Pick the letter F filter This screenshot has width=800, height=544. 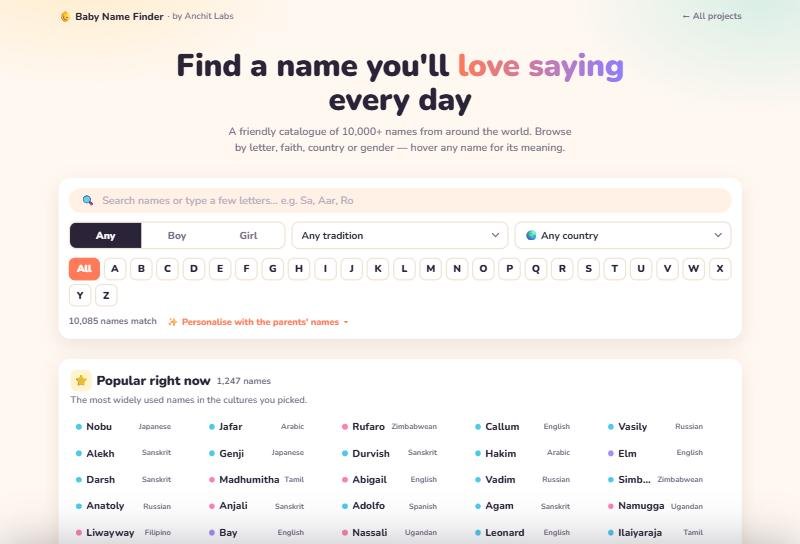coord(246,268)
